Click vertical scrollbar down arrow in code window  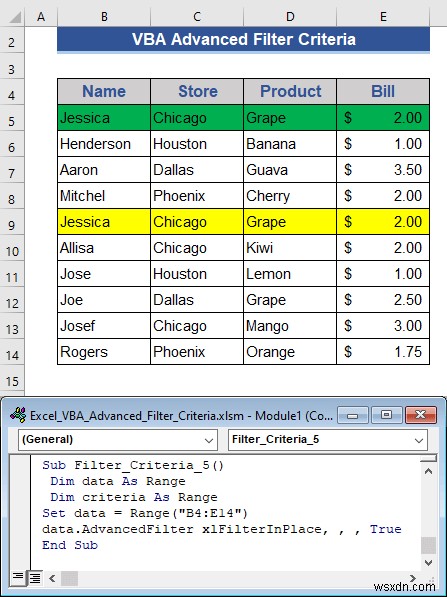click(428, 562)
